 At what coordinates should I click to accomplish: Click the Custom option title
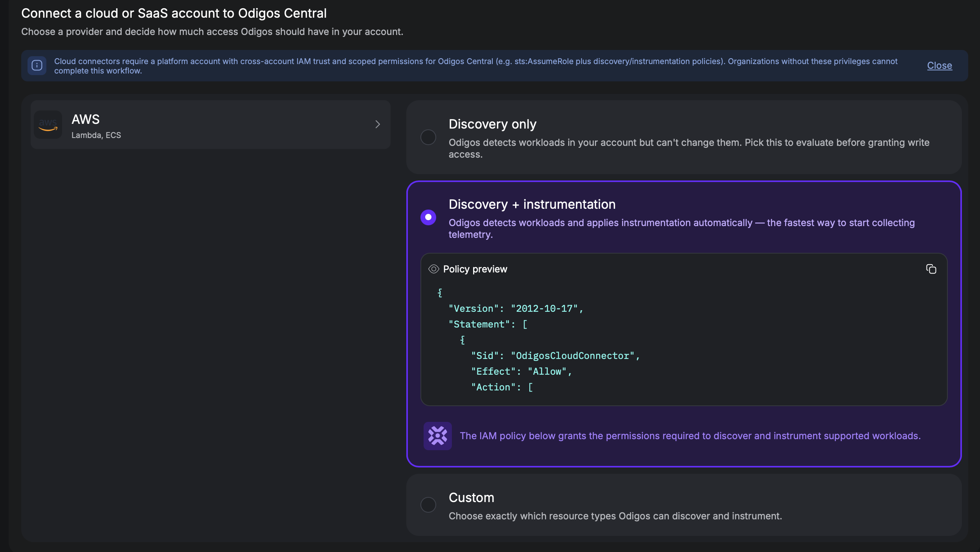pos(471,498)
